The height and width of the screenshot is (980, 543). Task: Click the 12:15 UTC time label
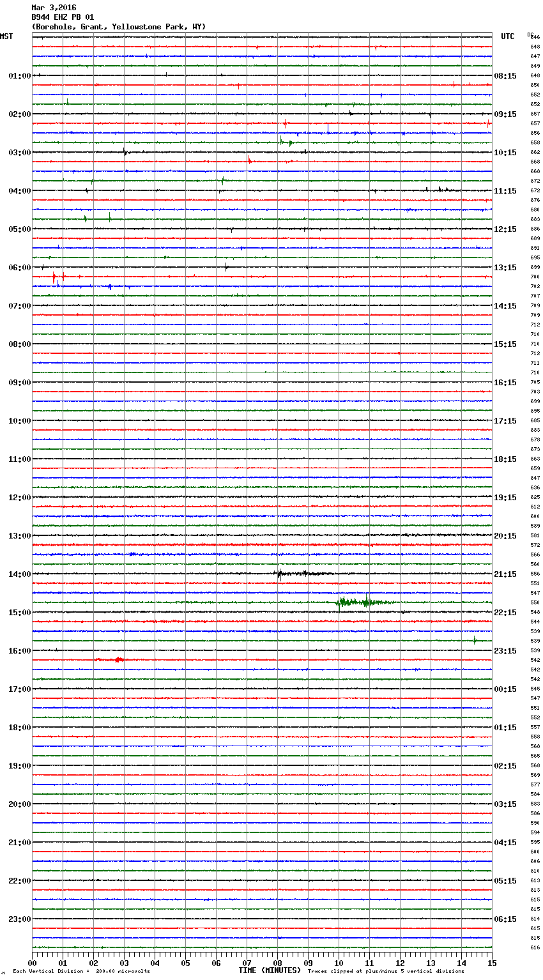coord(505,229)
